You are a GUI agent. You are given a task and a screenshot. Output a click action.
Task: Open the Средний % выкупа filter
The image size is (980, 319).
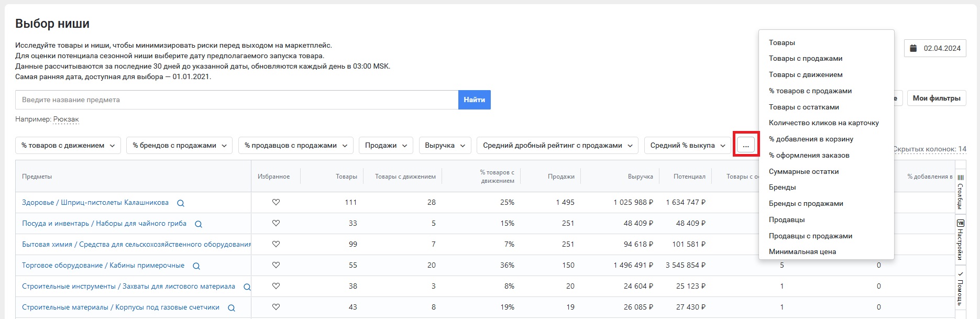pyautogui.click(x=687, y=146)
